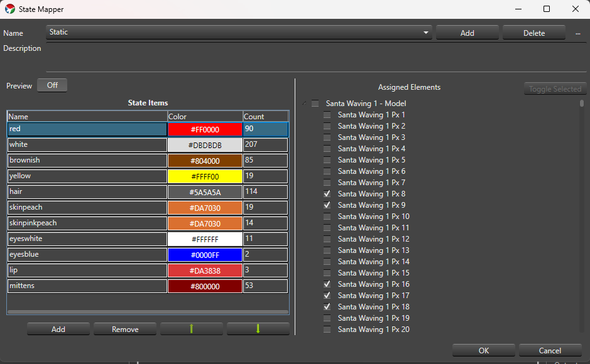The width and height of the screenshot is (590, 364).
Task: Open the white #DBDBDB color swatch
Action: (x=205, y=145)
